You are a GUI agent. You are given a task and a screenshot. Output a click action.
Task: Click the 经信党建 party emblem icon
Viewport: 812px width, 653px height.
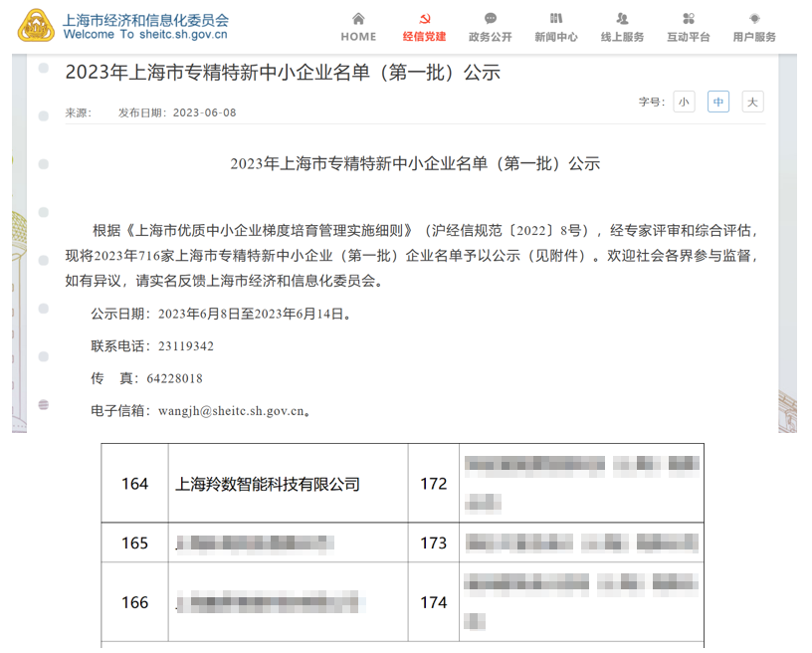click(x=424, y=17)
